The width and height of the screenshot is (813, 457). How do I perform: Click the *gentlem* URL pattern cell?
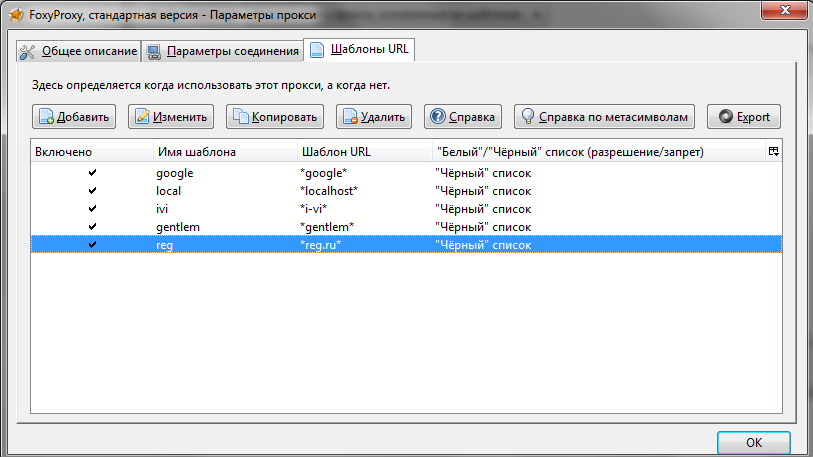327,227
